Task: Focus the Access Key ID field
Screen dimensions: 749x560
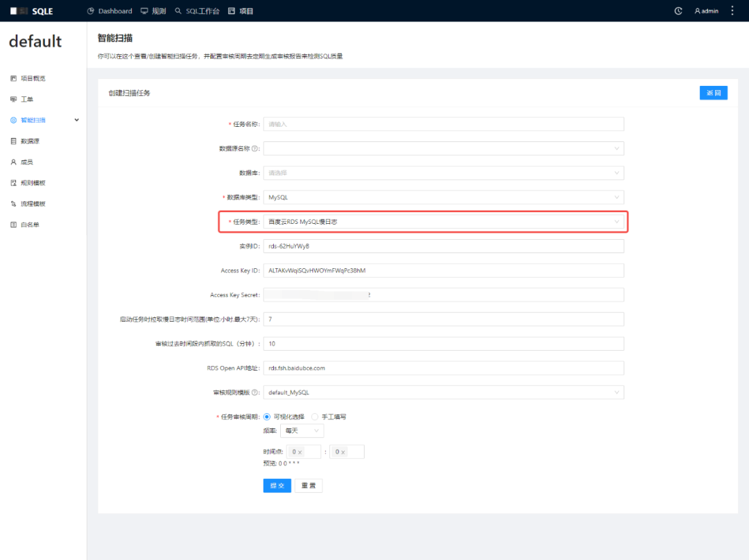Action: coord(443,270)
